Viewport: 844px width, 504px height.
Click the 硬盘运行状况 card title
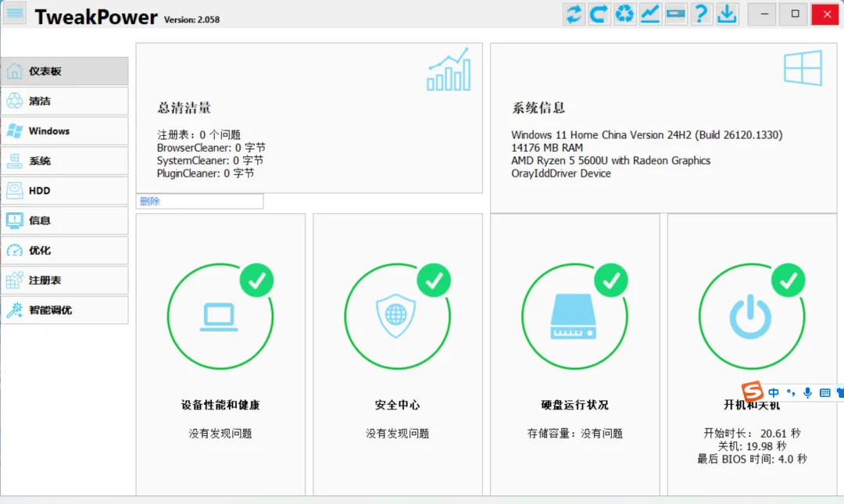pos(575,405)
